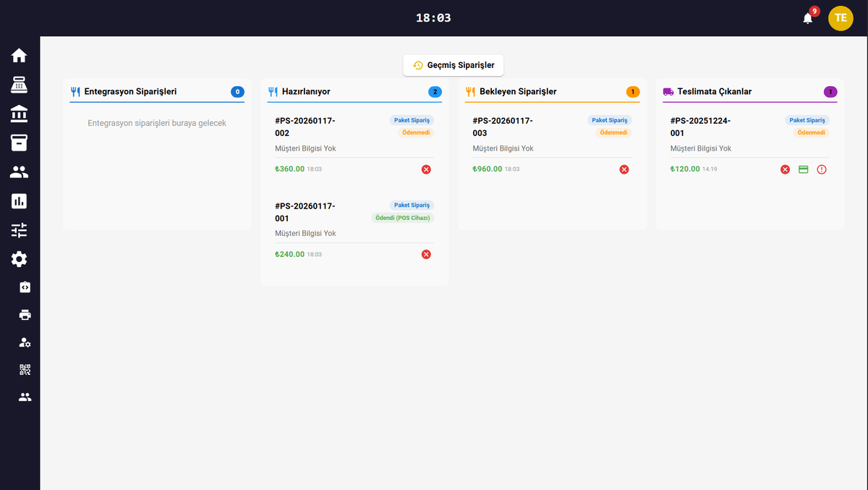Screen dimensions: 868x490
Task: Select the Teslimata Çıkanlar column header
Action: tap(714, 92)
